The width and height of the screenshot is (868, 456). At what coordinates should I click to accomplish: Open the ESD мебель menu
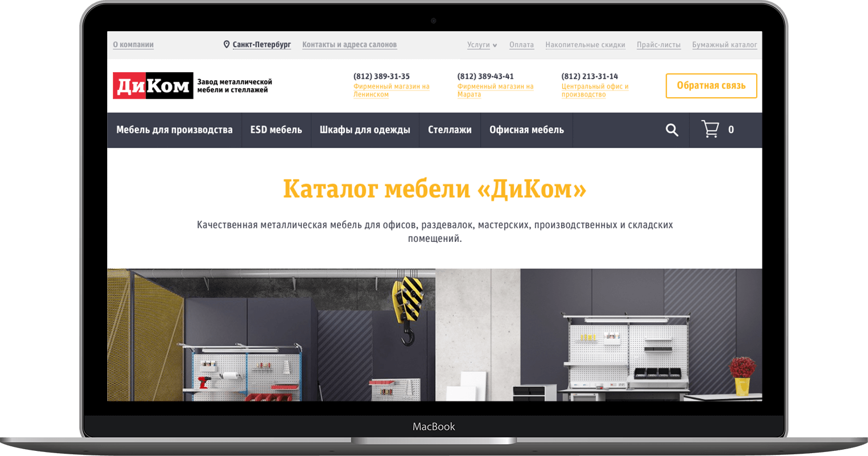276,130
